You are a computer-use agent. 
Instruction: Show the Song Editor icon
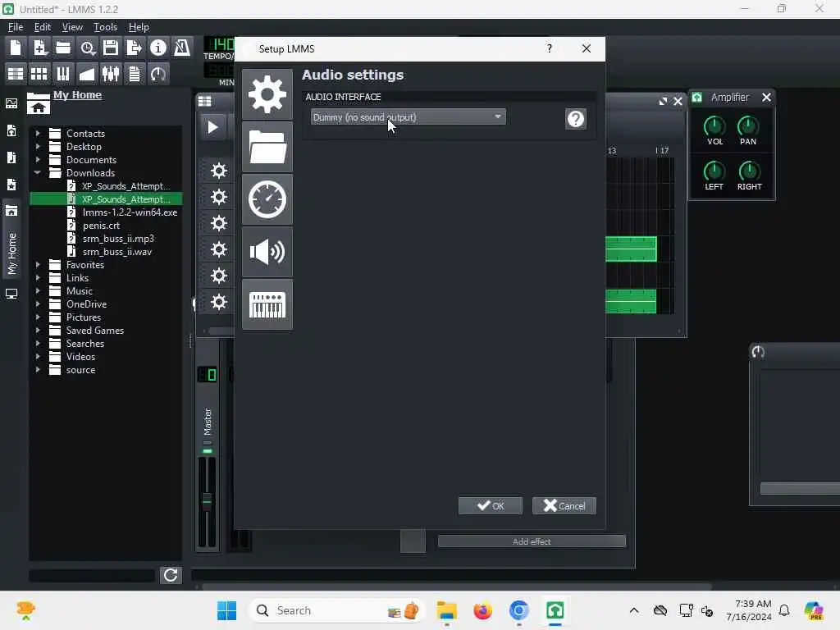click(x=16, y=73)
